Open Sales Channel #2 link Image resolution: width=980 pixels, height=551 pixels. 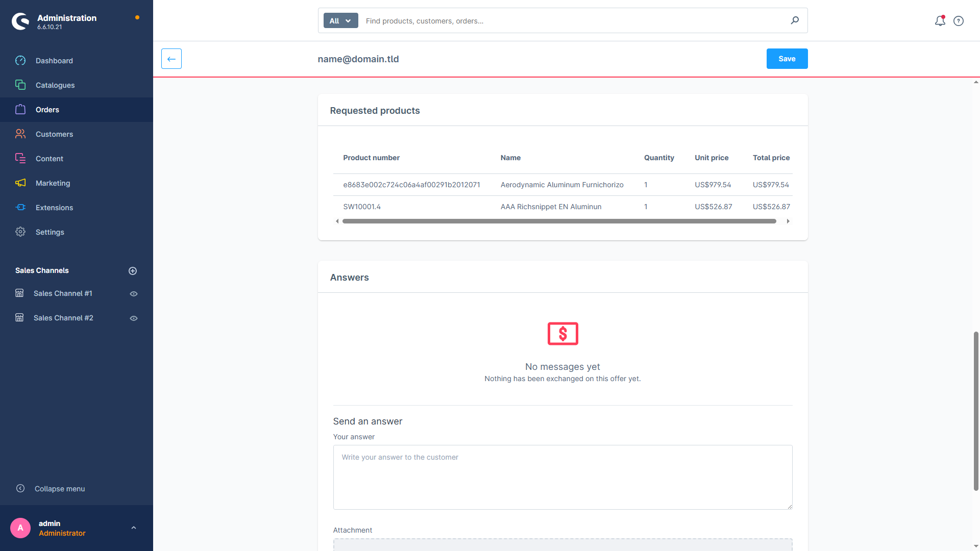pos(63,318)
